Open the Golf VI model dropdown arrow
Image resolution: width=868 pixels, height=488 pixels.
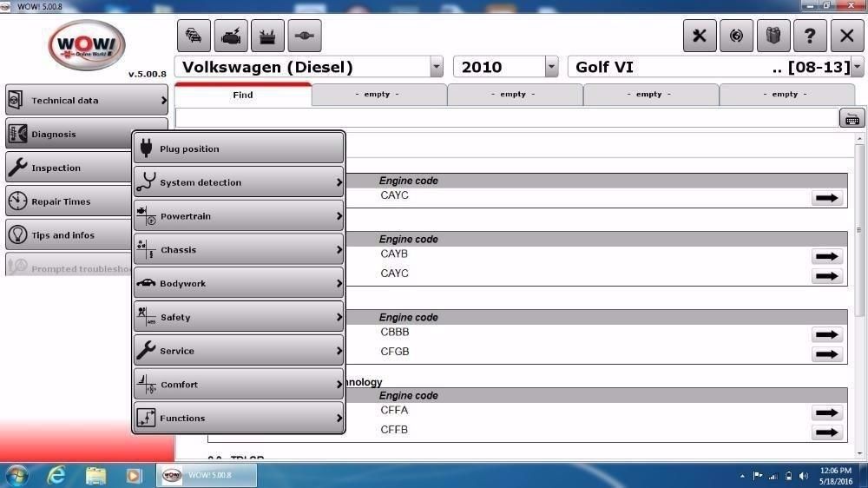[857, 67]
